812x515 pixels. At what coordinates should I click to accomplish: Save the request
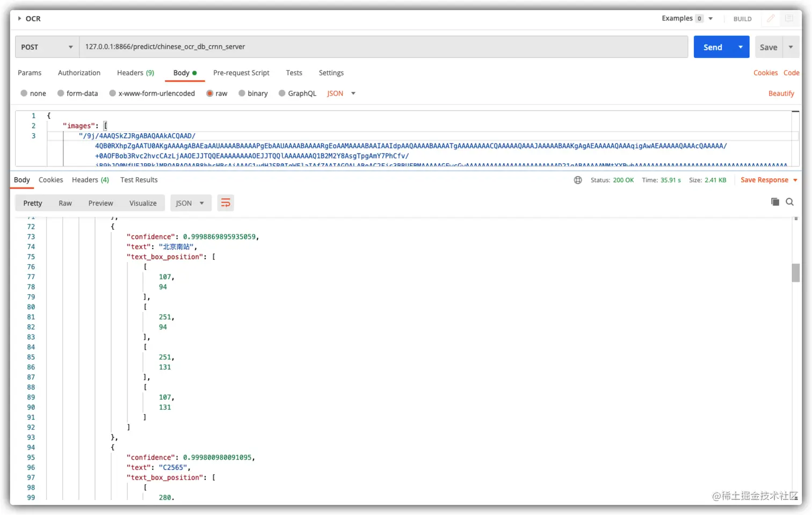click(x=769, y=47)
